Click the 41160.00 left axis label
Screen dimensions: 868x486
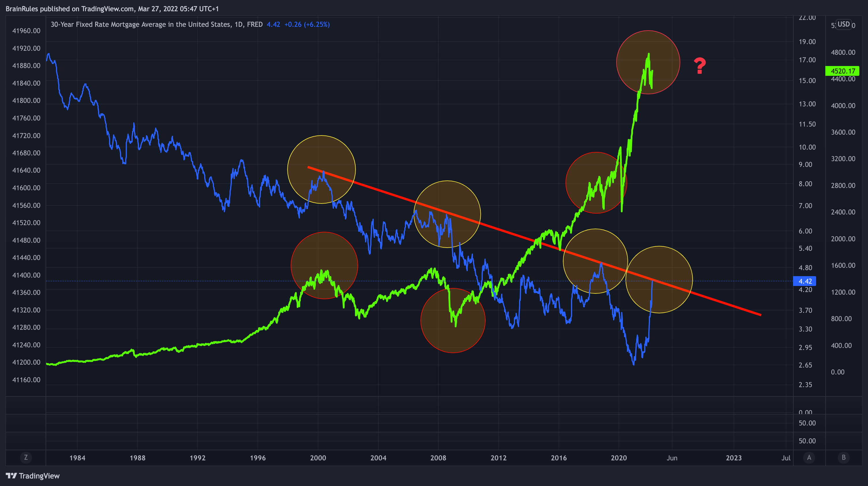click(x=26, y=380)
